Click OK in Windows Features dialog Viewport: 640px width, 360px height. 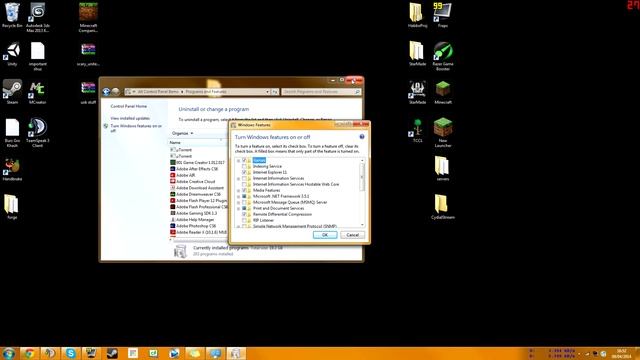pyautogui.click(x=325, y=235)
